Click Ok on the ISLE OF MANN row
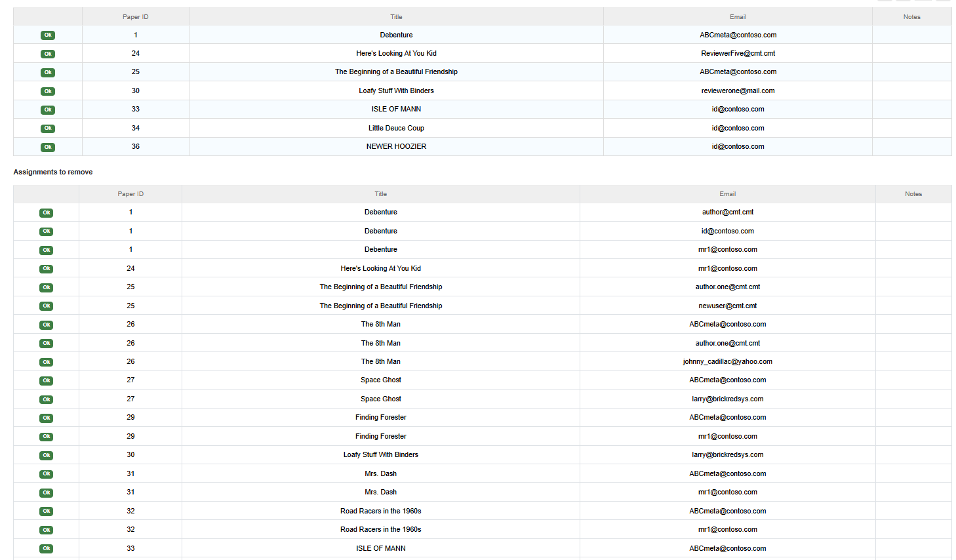Image resolution: width=956 pixels, height=560 pixels. tap(48, 110)
